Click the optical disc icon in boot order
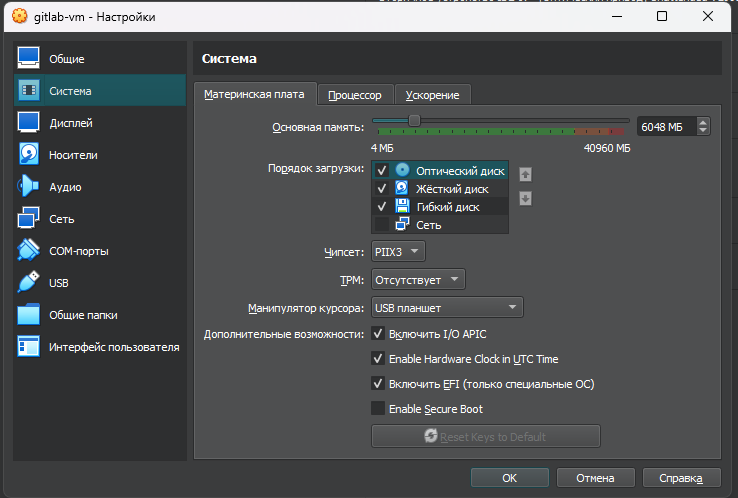This screenshot has width=738, height=498. (402, 170)
